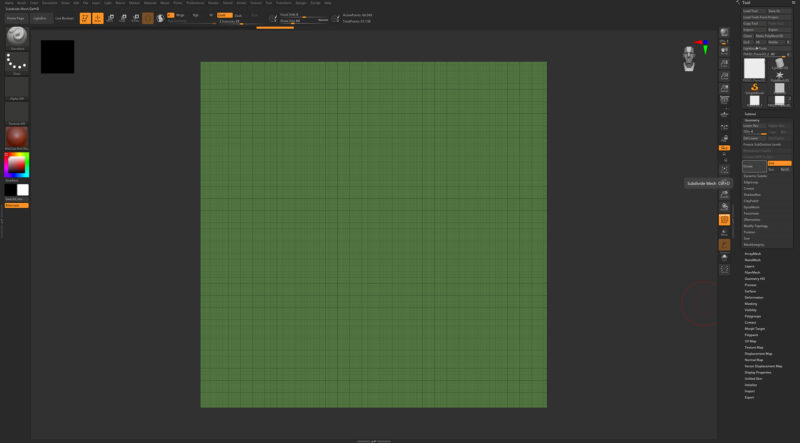Open the Document menu in menu bar
This screenshot has width=800, height=443.
49,3
